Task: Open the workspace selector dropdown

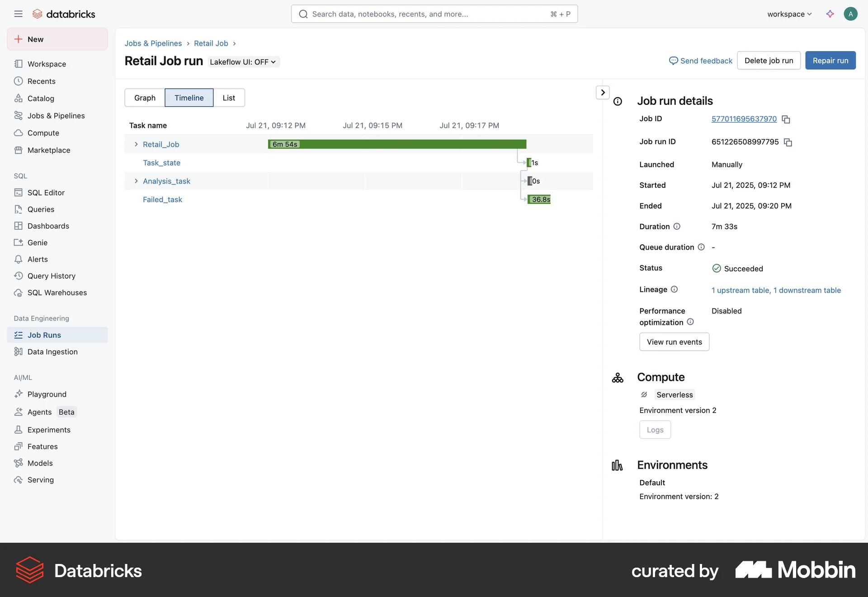Action: tap(788, 14)
